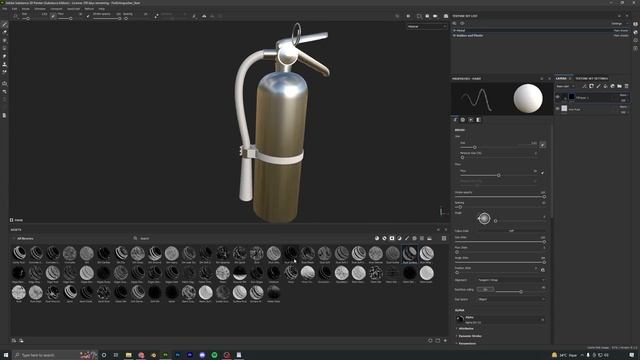Add a fill layer in Layers panel
The image size is (640, 360).
pyautogui.click(x=605, y=86)
